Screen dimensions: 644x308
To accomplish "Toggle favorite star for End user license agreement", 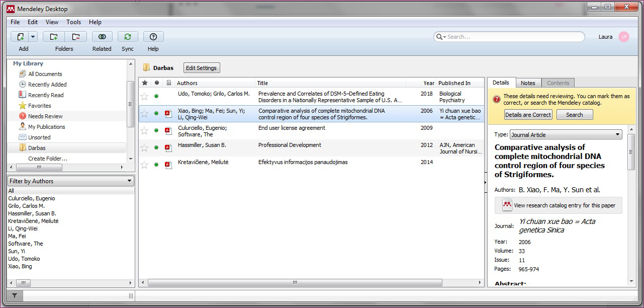I will point(145,131).
